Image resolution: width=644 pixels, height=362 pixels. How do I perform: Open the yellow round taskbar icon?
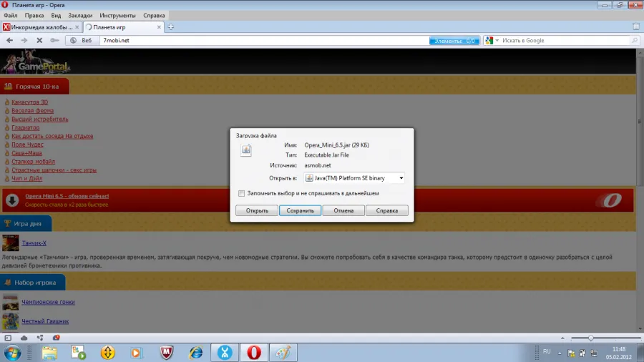point(107,353)
